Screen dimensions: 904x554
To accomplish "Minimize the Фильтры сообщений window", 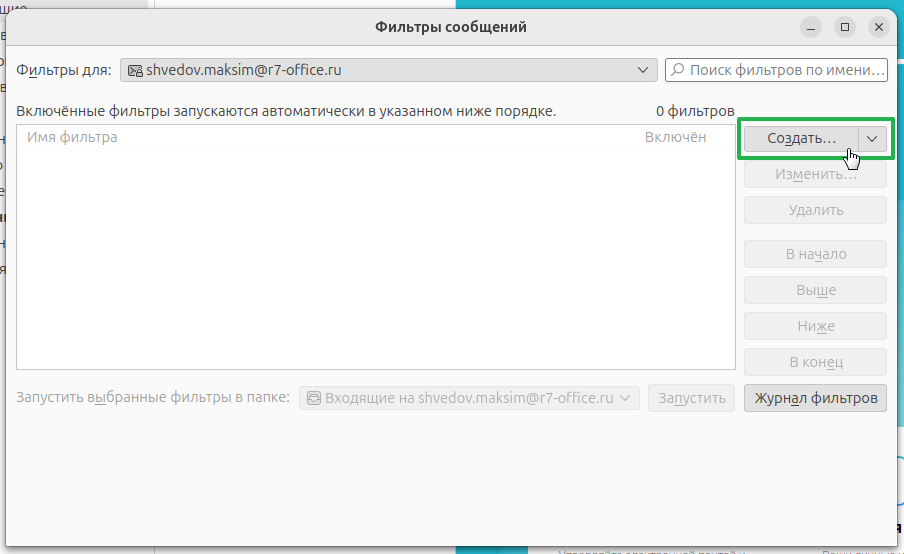I will (812, 27).
